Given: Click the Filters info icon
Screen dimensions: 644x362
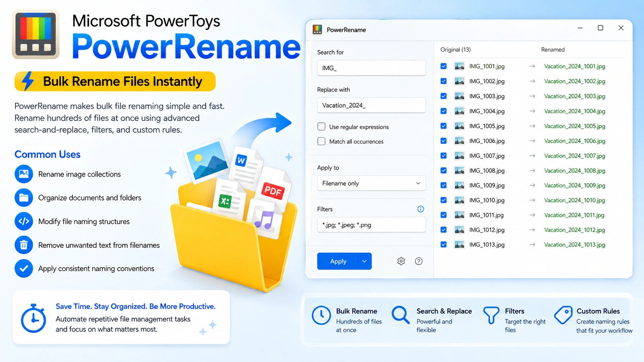Looking at the screenshot, I should point(421,209).
